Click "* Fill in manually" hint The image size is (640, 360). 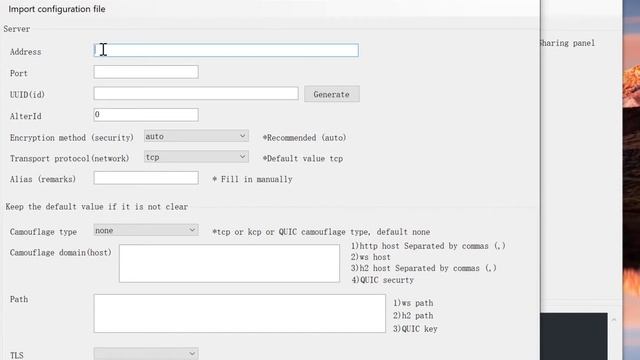click(x=252, y=179)
